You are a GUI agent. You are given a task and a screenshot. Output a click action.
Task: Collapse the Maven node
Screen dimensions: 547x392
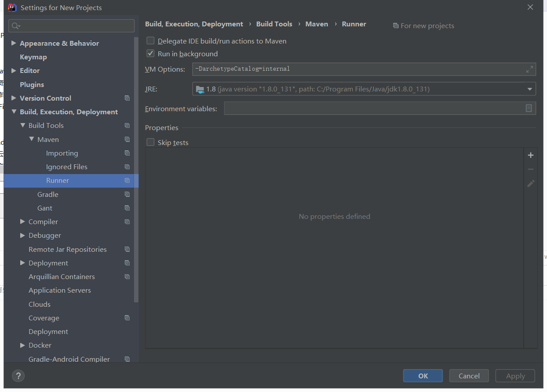[32, 139]
